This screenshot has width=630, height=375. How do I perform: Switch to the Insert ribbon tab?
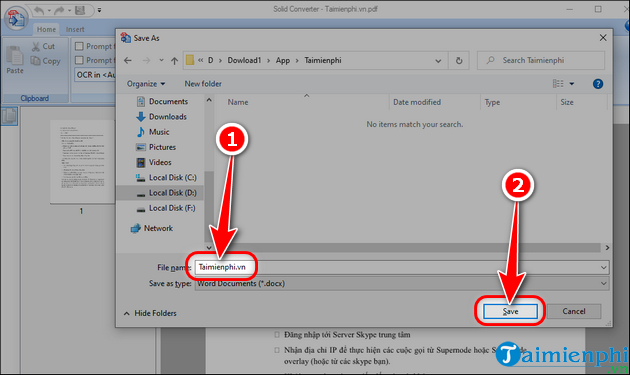coord(75,29)
